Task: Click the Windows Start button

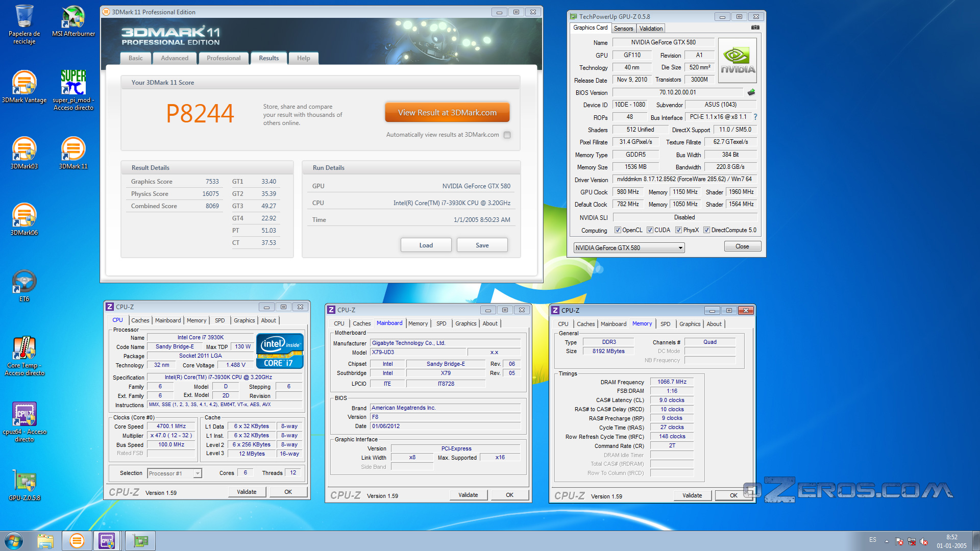Action: 14,541
